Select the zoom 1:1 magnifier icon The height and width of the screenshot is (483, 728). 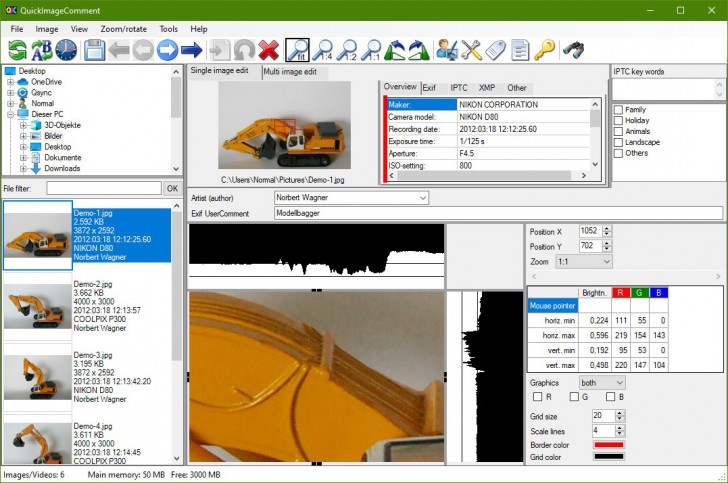pos(370,50)
